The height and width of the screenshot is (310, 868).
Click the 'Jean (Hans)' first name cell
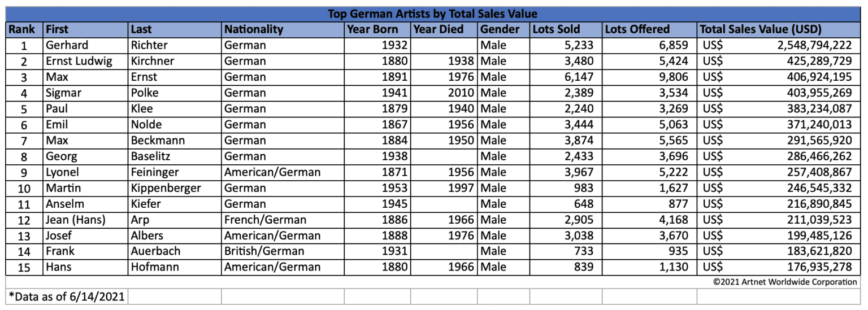pos(76,220)
